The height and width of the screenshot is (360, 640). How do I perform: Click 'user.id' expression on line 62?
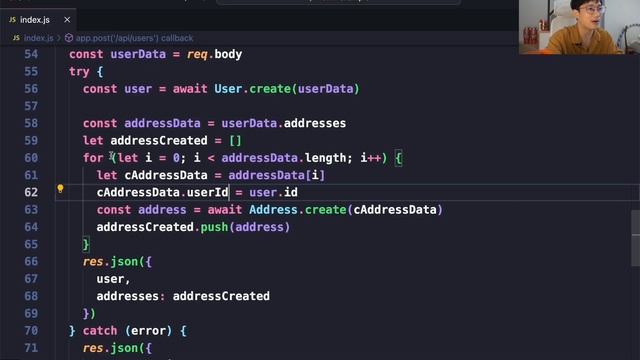coord(273,192)
